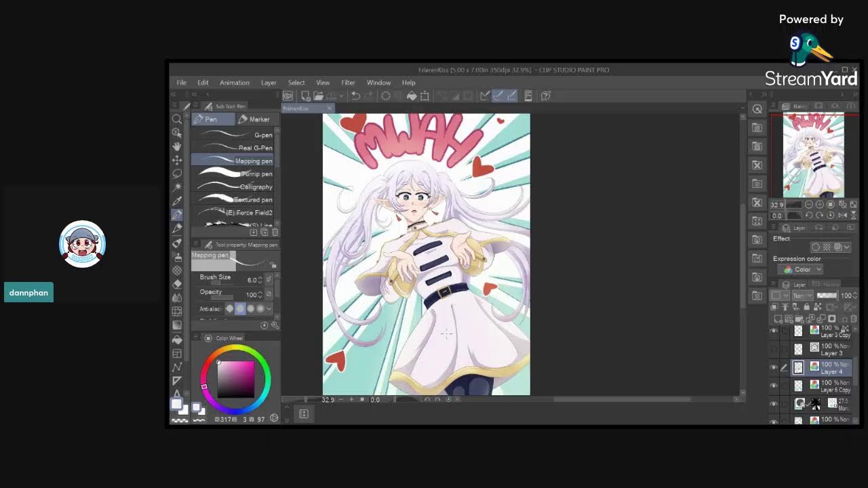Clear contents with toolbar delete icon

coord(386,96)
